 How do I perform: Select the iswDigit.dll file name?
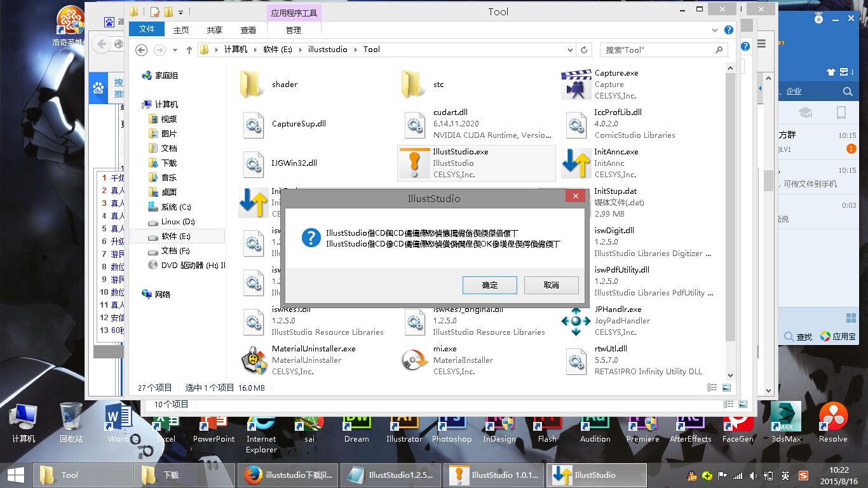(614, 231)
